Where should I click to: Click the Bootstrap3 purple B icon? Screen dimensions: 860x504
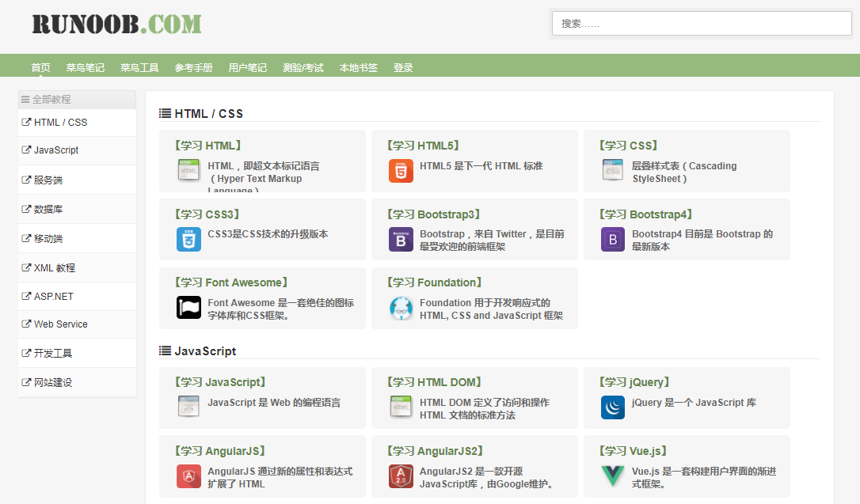click(401, 240)
